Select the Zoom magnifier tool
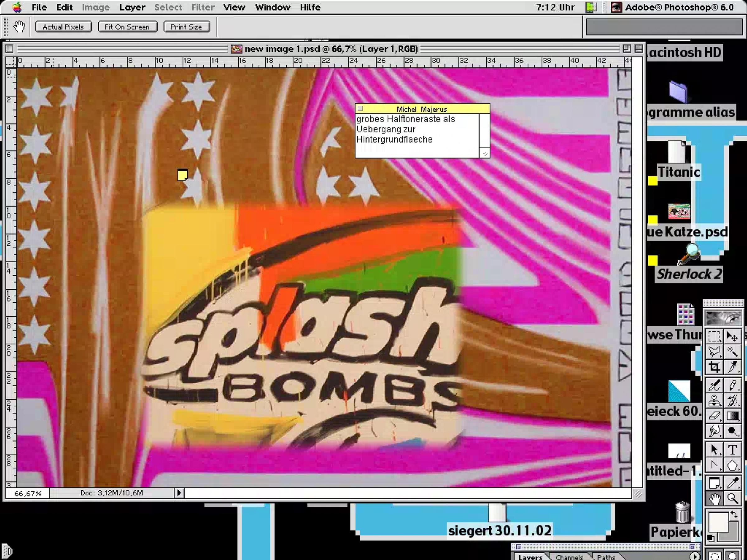747x560 pixels. pyautogui.click(x=732, y=499)
